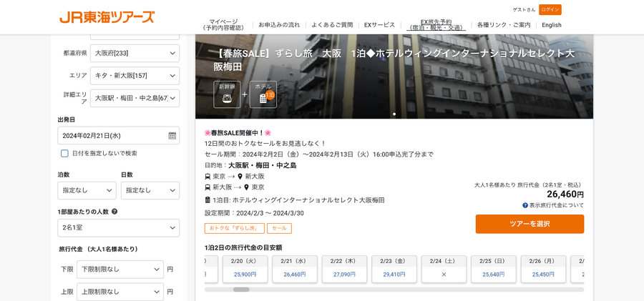Screen dimensions: 644x301
Task: Click the help icon beside 1部屋あたりの人数
Action: pos(114,212)
